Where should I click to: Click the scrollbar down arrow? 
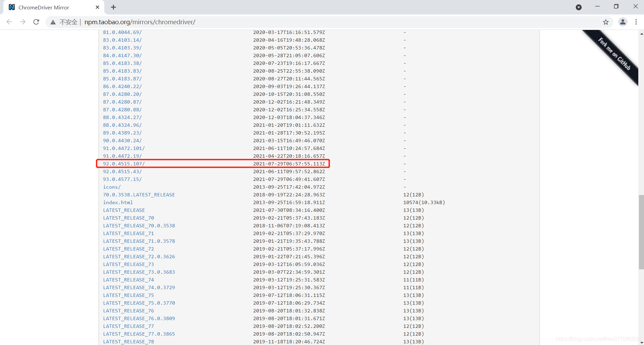coord(641,342)
